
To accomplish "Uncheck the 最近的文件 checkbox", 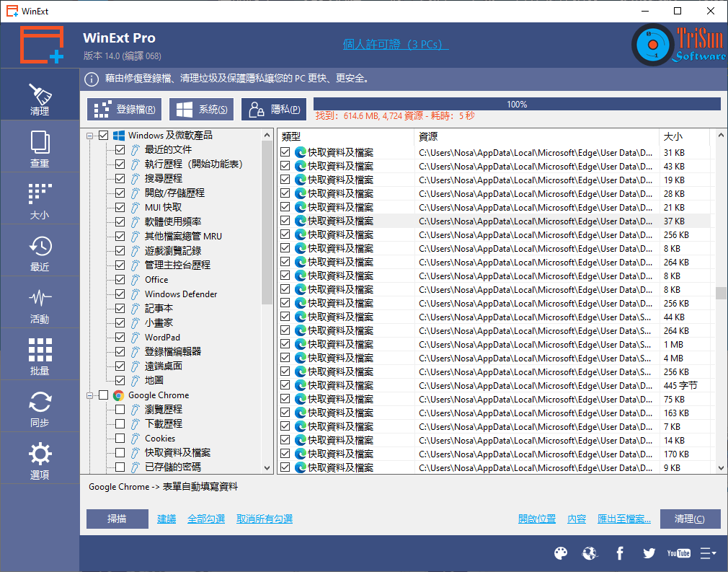I will [x=120, y=149].
